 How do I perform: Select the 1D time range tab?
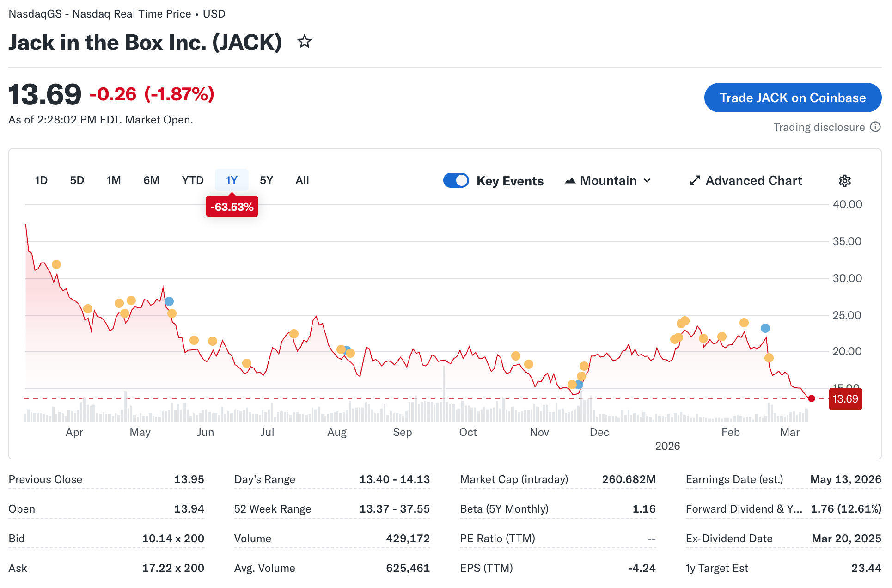click(x=41, y=180)
